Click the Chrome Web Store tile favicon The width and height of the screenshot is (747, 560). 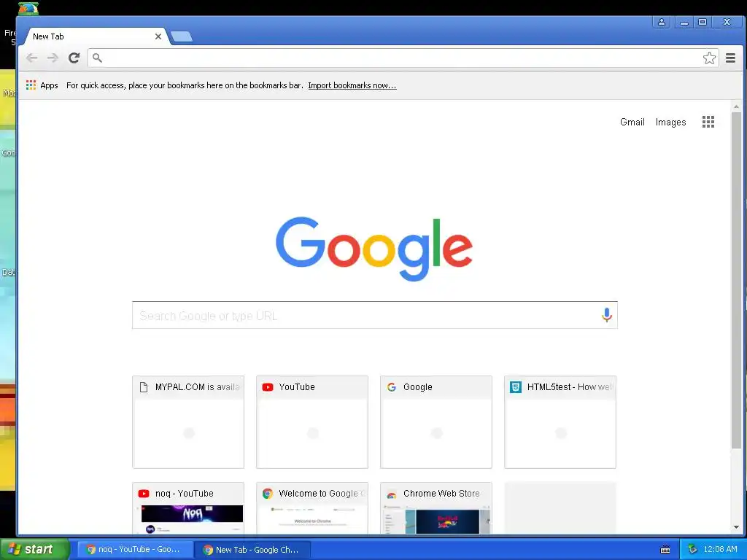click(392, 495)
